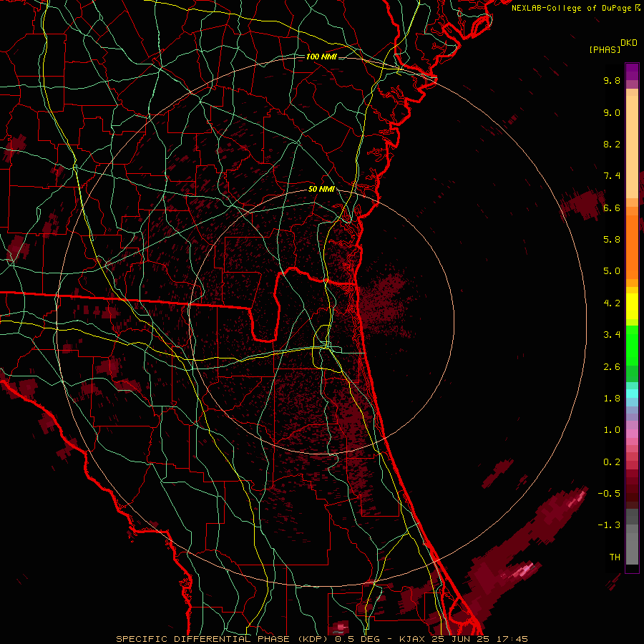The image size is (644, 644).
Task: Pick the pale peach segment of the color bar
Action: [x=632, y=148]
